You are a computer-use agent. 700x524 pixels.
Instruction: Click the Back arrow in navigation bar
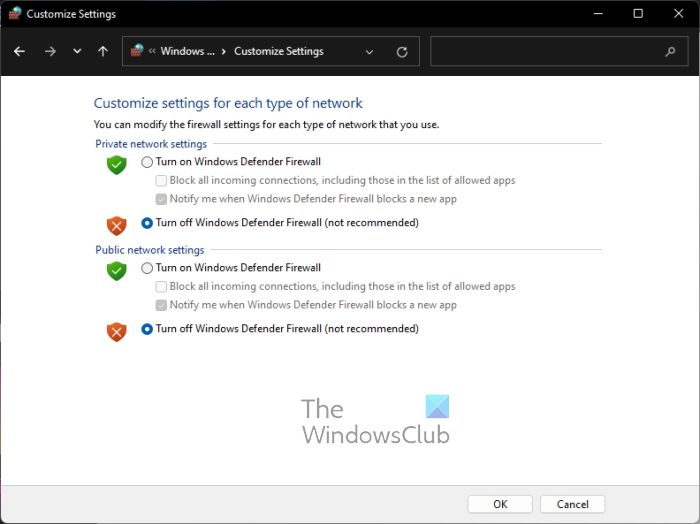point(20,51)
